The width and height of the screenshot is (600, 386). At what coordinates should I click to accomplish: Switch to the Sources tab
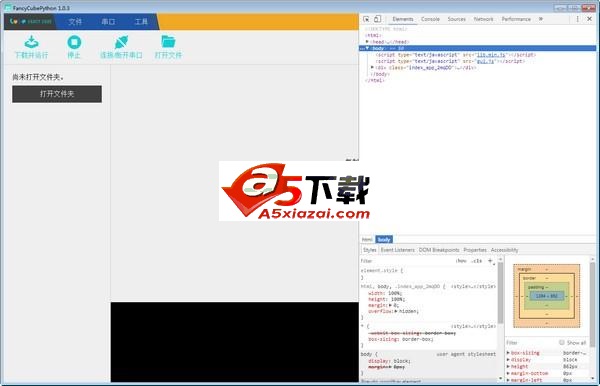coord(457,19)
